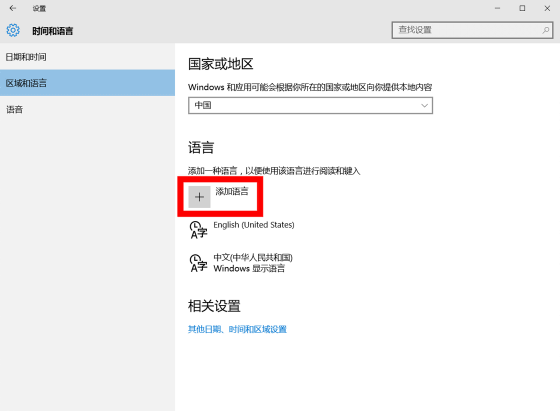Open the 中国 country dropdown
The height and width of the screenshot is (411, 560).
(310, 105)
